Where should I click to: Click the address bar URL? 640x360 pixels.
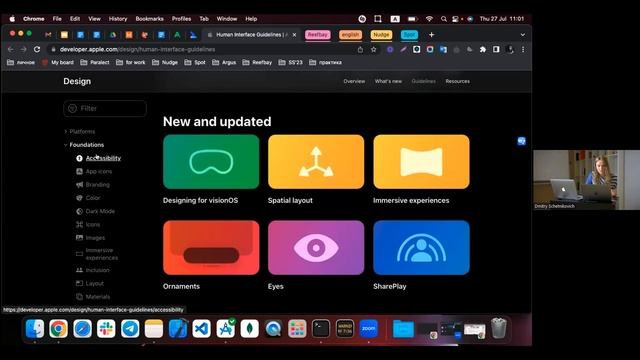coord(137,49)
